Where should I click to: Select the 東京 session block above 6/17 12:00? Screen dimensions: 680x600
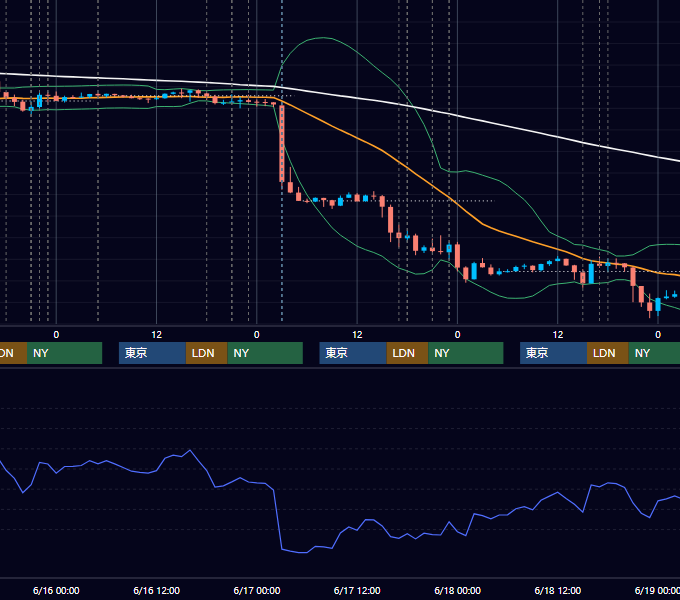[x=353, y=353]
